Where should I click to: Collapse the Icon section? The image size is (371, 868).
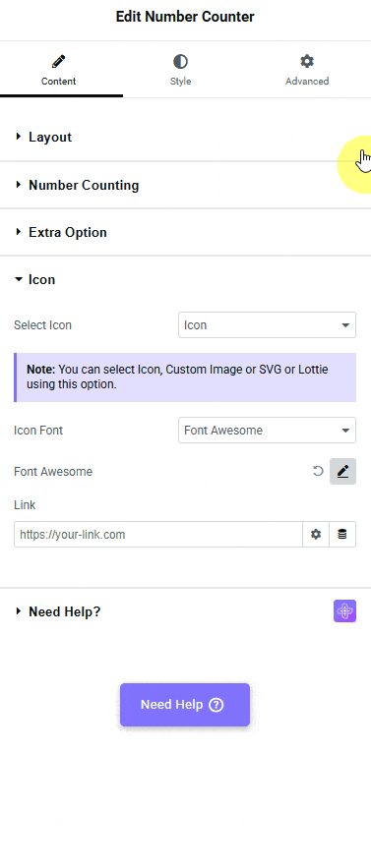coord(185,279)
